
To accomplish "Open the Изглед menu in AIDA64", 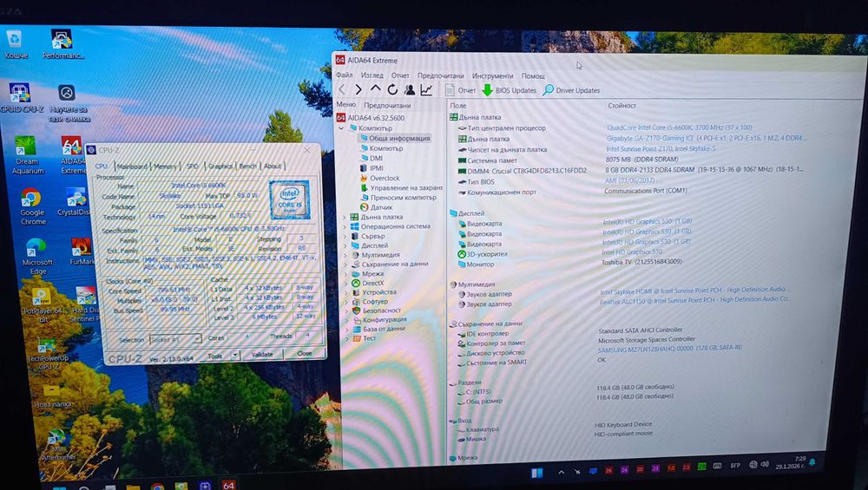I will coord(372,75).
